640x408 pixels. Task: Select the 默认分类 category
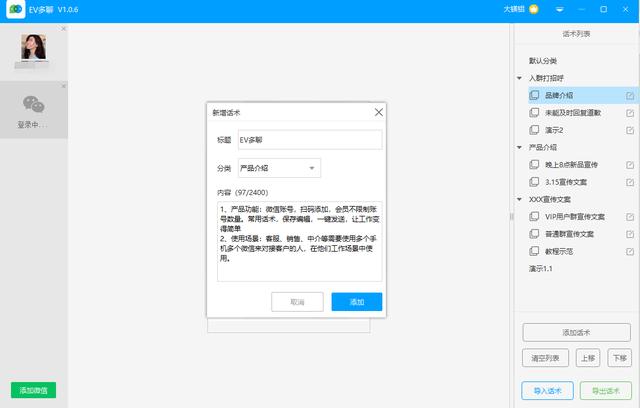click(543, 61)
